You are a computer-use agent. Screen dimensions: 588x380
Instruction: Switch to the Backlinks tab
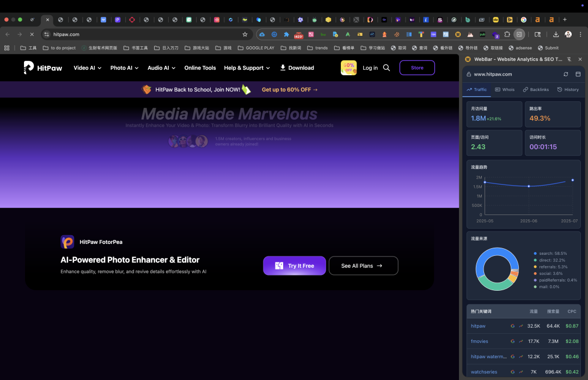coord(536,90)
